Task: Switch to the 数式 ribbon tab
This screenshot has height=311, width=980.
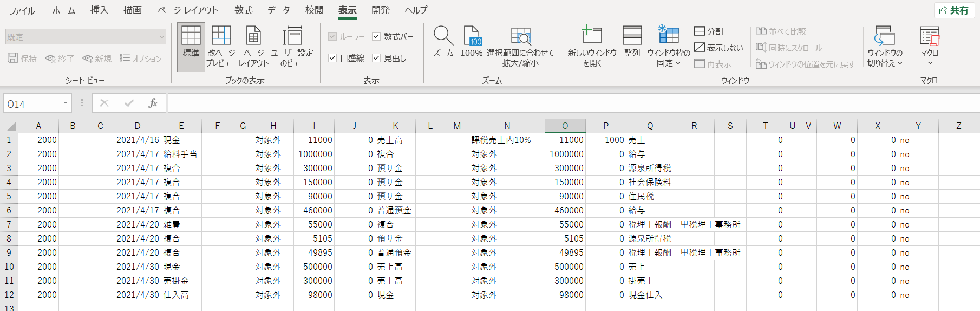Action: (243, 10)
